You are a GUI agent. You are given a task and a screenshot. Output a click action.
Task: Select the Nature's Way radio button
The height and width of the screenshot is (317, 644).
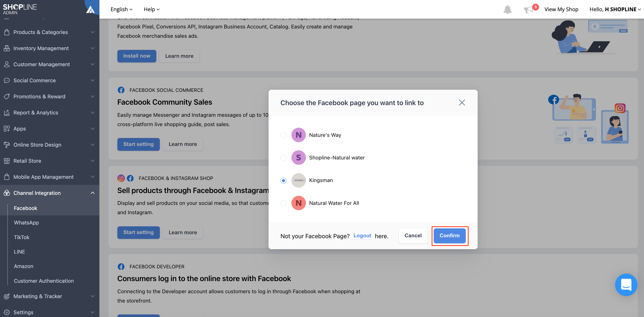tap(283, 135)
